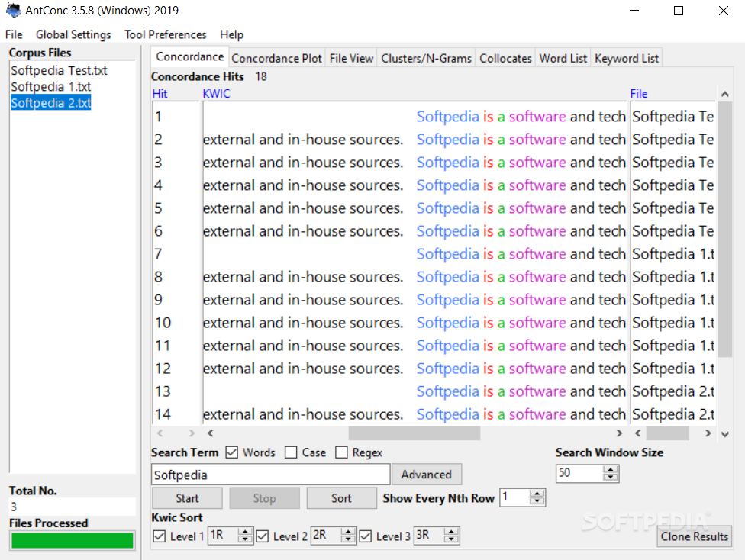Switch to the Clusters/N-Grams tab
The image size is (745, 560).
pos(426,59)
